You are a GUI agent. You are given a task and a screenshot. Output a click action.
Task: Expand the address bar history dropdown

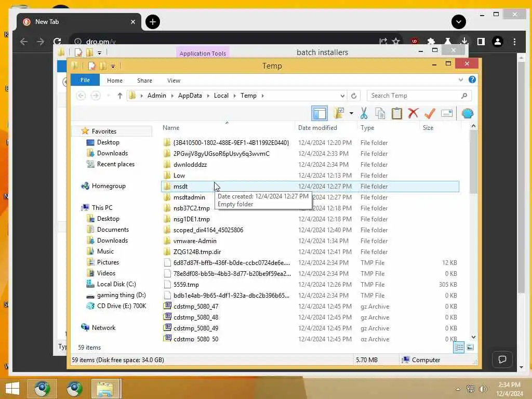click(x=342, y=96)
